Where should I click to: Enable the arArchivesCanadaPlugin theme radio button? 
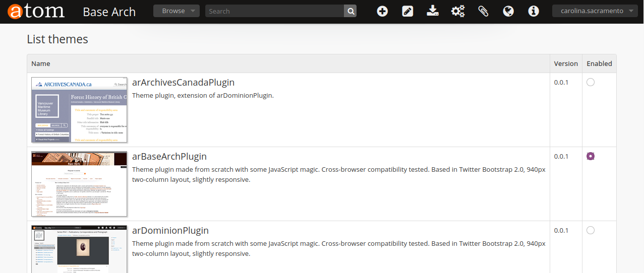[x=591, y=82]
